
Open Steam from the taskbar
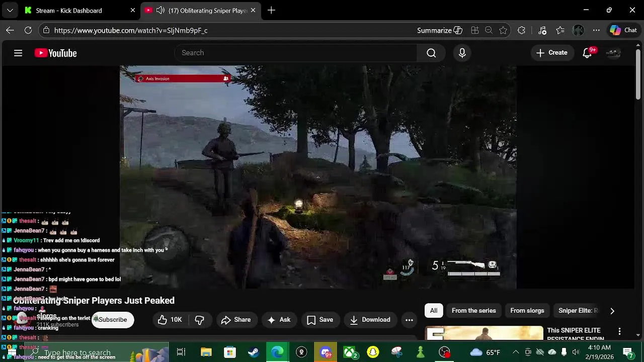coord(254,352)
